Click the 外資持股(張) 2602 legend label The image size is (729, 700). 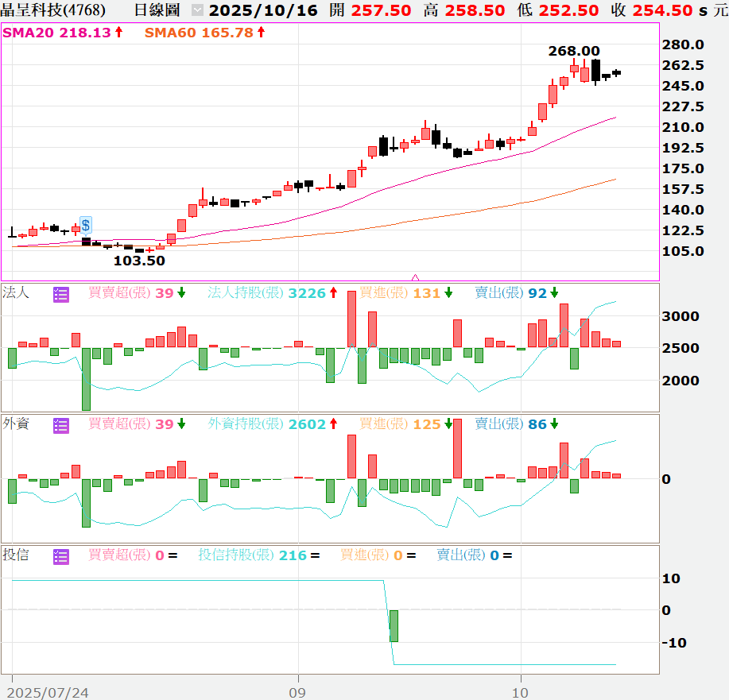[267, 424]
